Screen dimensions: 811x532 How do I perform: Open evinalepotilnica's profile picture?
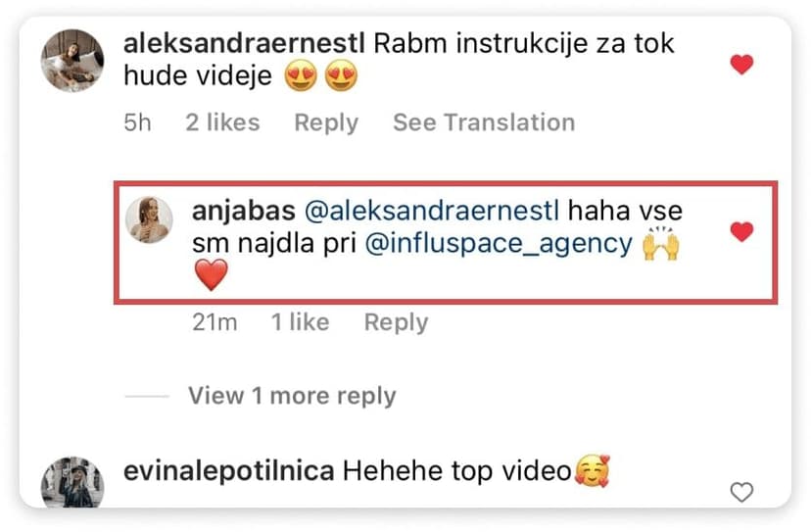72,482
